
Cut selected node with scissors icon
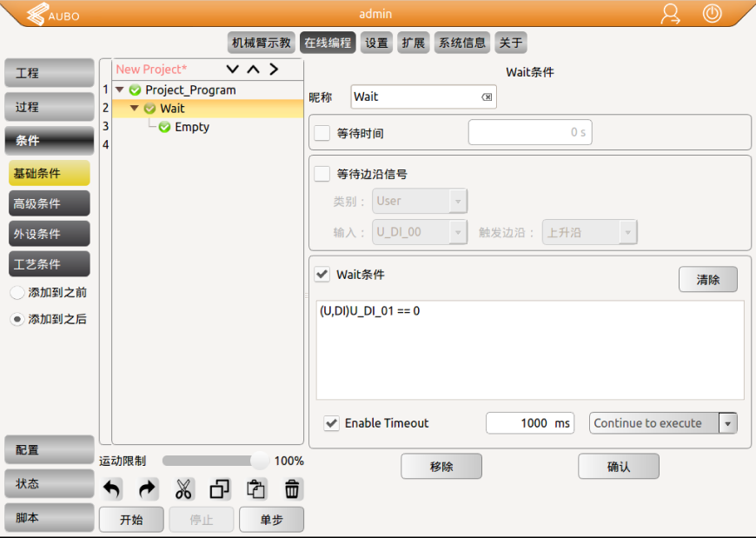[x=184, y=489]
